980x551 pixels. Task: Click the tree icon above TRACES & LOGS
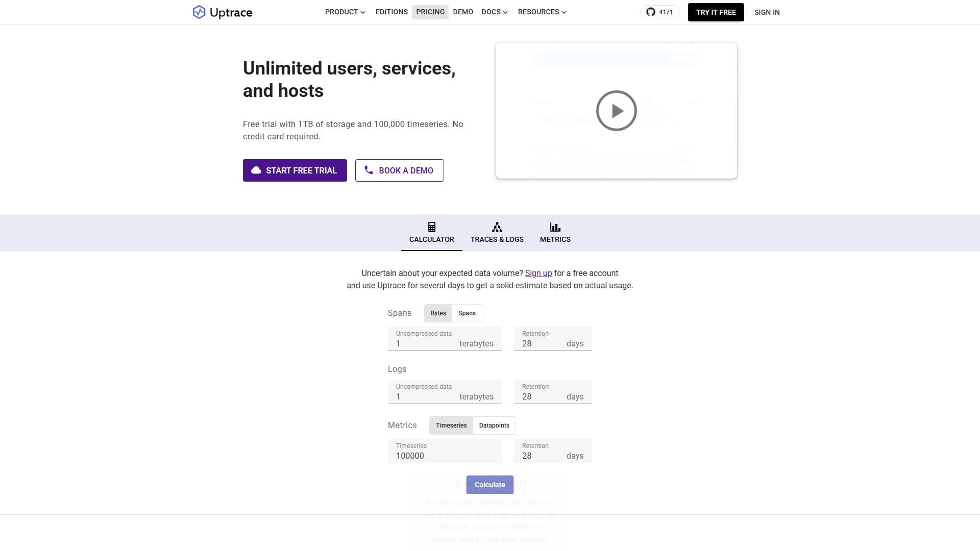tap(497, 227)
